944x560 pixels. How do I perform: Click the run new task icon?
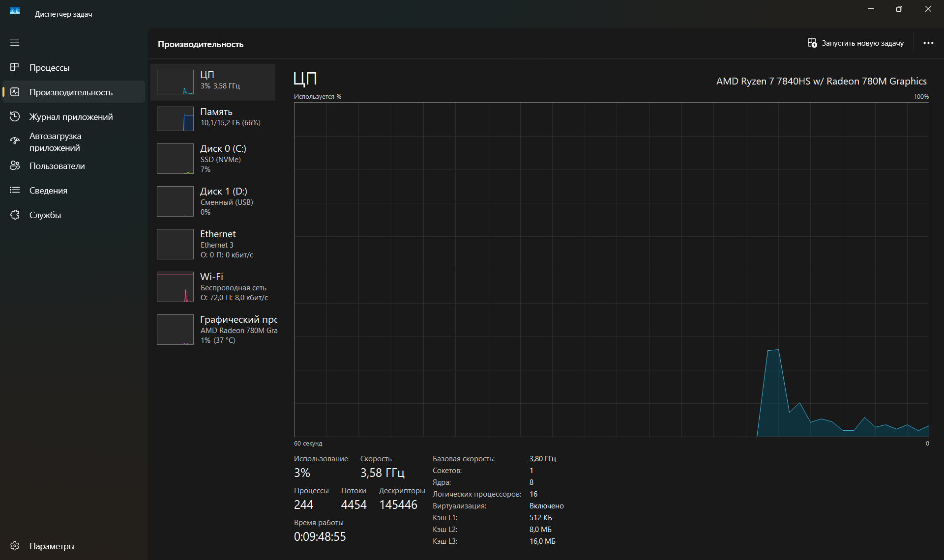point(812,43)
